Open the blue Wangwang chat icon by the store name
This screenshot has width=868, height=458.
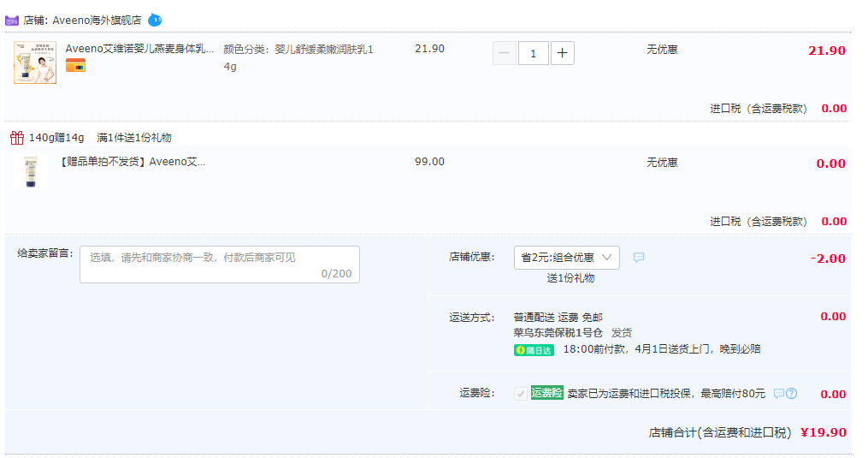tap(155, 21)
